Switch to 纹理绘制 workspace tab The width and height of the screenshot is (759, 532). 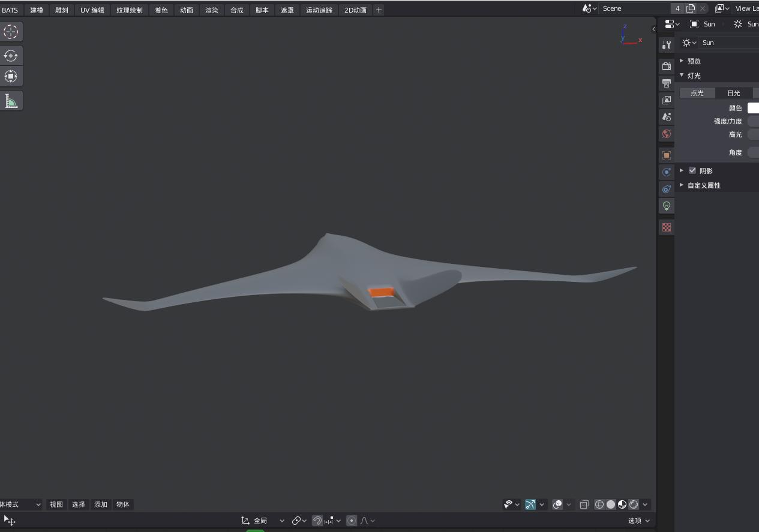pyautogui.click(x=130, y=10)
